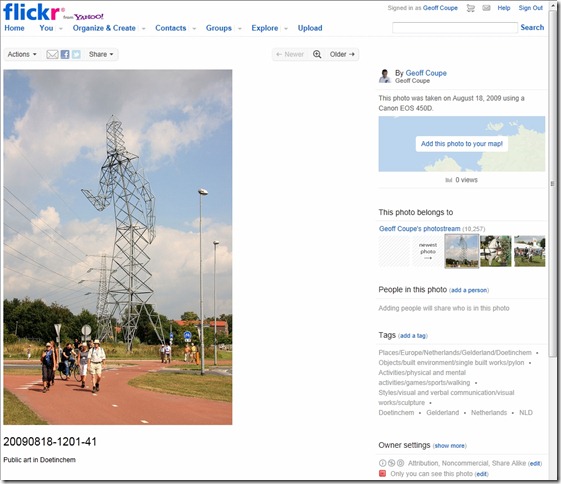The width and height of the screenshot is (561, 484).
Task: Click the Doetinchem place path tag
Action: 455,353
